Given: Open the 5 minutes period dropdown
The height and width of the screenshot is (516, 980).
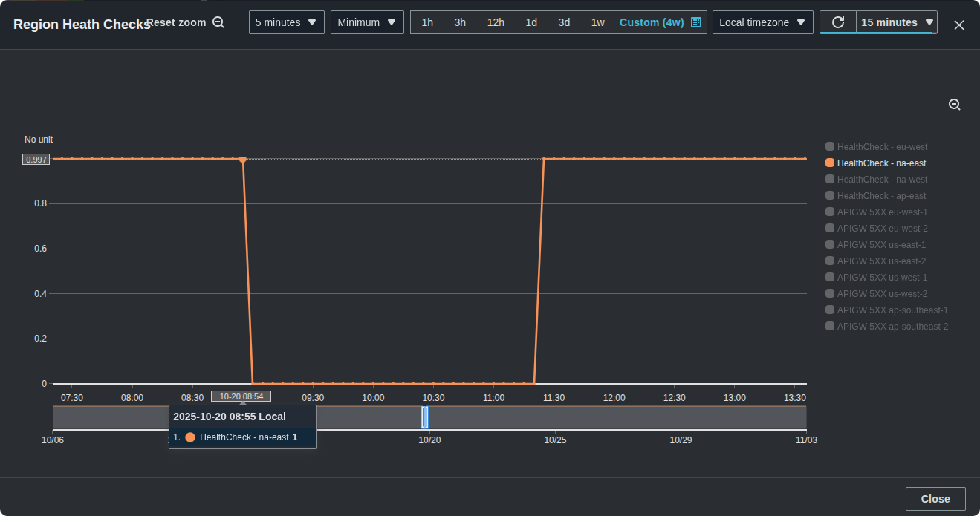Looking at the screenshot, I should pos(286,22).
